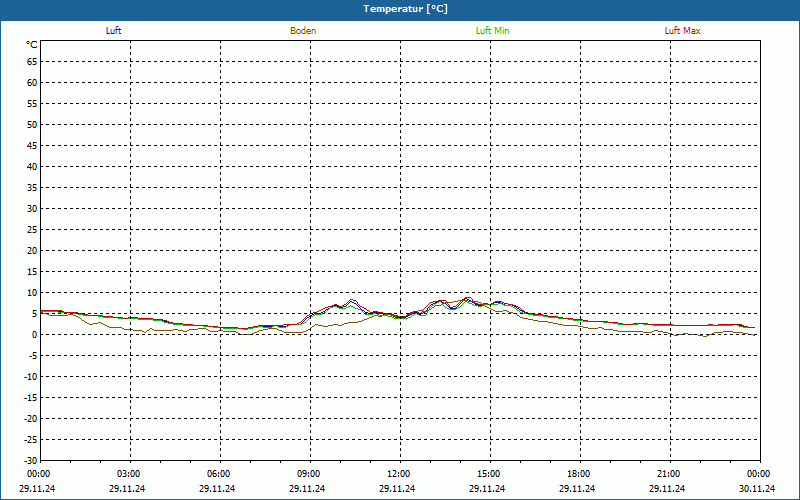Click the 10 value on the temperature axis
Image resolution: width=800 pixels, height=500 pixels.
(x=32, y=293)
